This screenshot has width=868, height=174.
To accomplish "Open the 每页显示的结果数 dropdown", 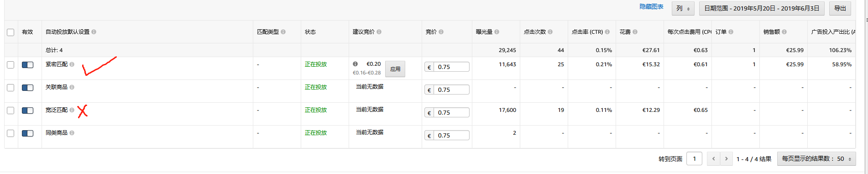I will (x=816, y=158).
